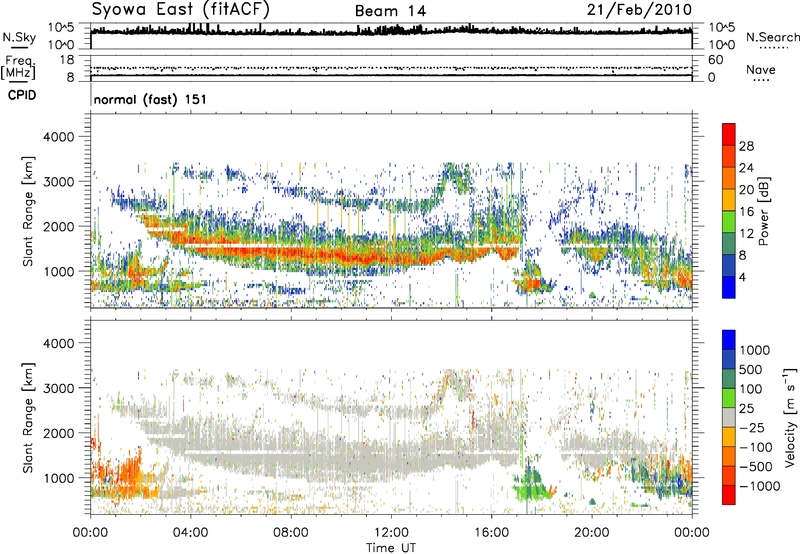Click the "4000" tick on the Power panel

[x=59, y=137]
